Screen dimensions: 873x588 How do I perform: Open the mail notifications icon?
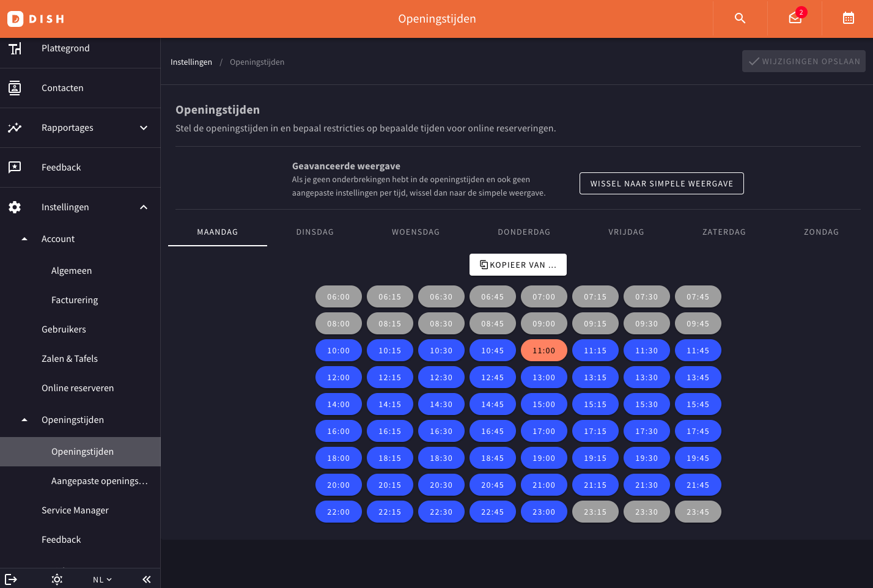click(795, 18)
